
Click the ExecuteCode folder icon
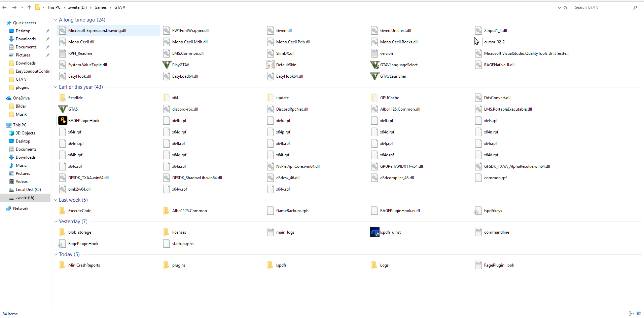(63, 211)
